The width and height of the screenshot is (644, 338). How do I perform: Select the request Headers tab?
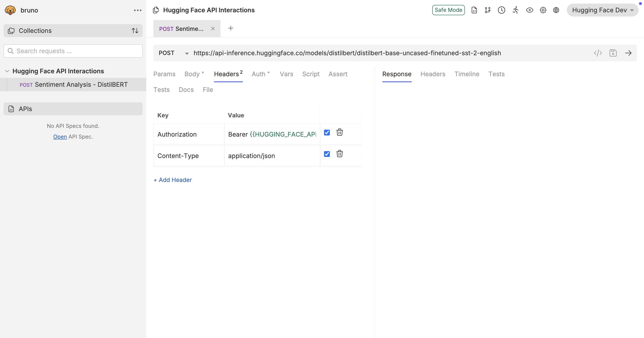tap(228, 74)
